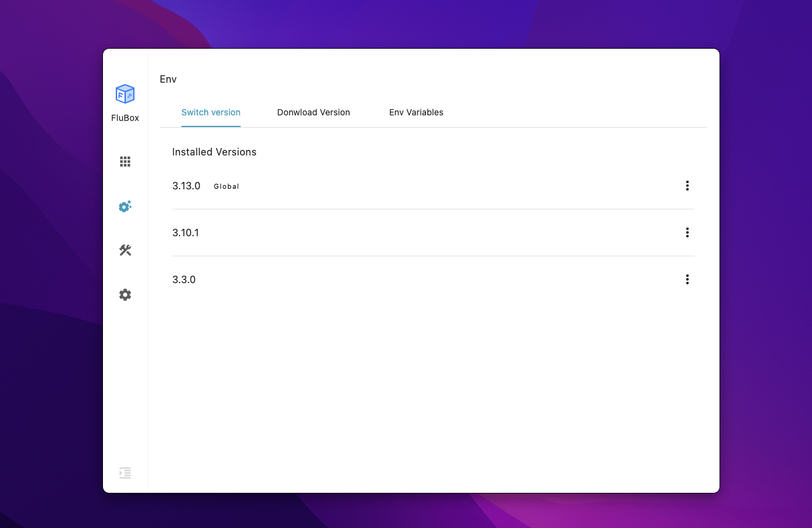Open settings via the gear icon
This screenshot has height=528, width=812.
125,294
